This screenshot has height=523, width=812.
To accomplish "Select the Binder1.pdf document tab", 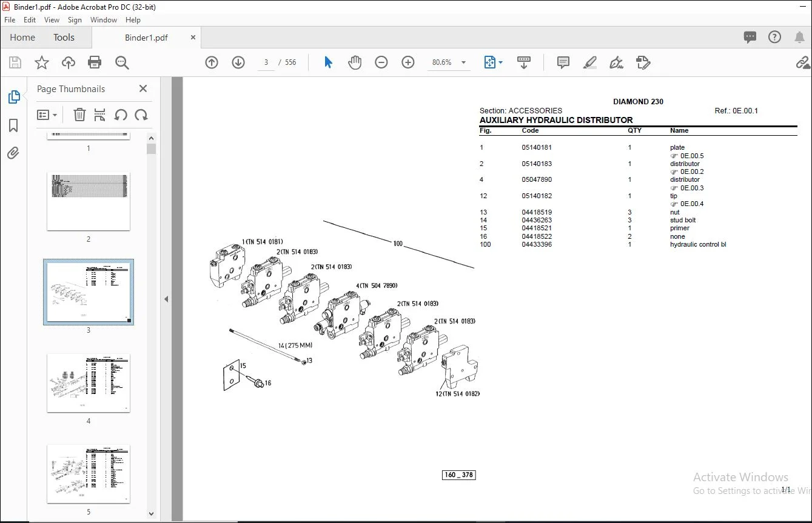I will [146, 38].
